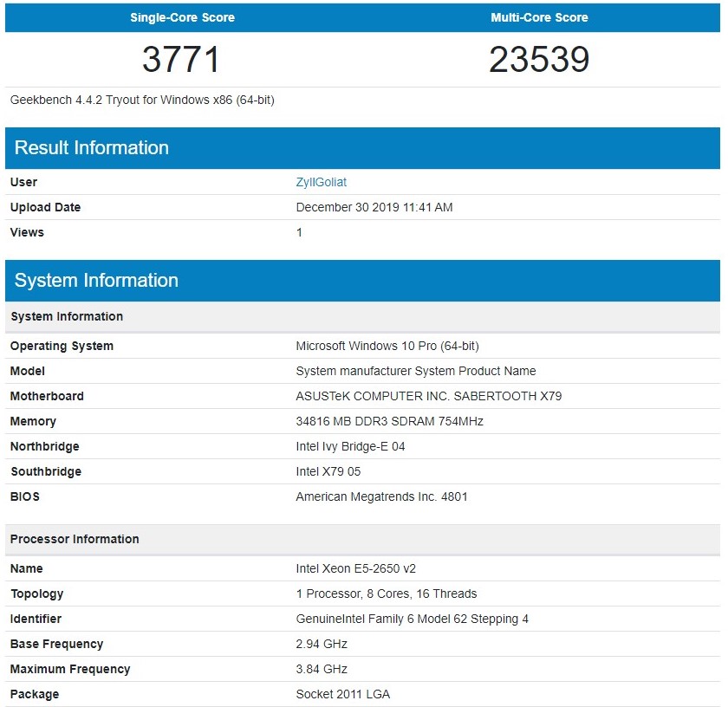Select the System manufacturer System Product Name value
This screenshot has height=707, width=728.
(416, 371)
